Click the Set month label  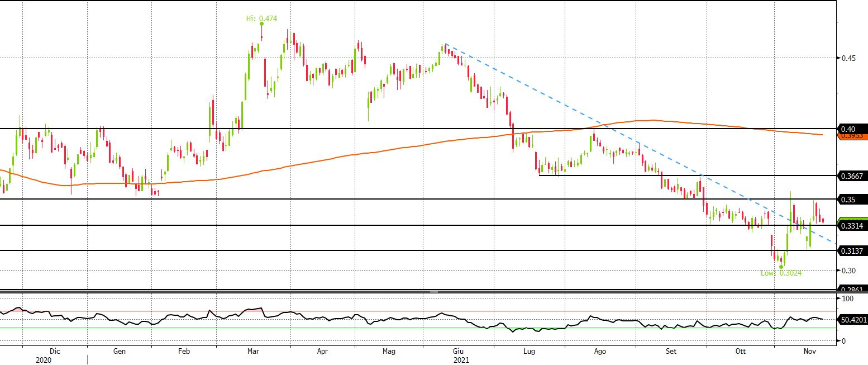coord(671,352)
